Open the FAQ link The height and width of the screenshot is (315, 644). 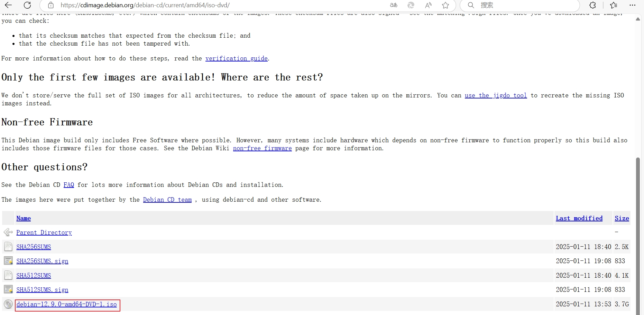69,185
